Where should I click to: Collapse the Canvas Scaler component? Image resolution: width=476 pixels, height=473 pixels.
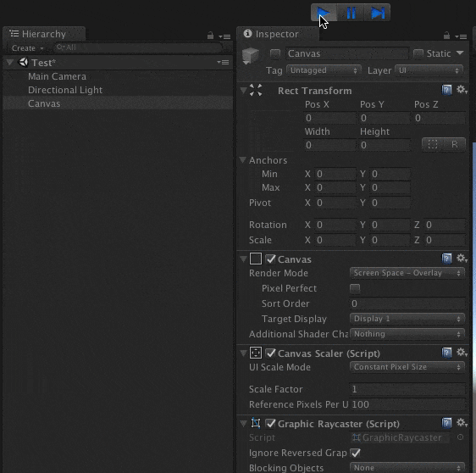pyautogui.click(x=243, y=353)
